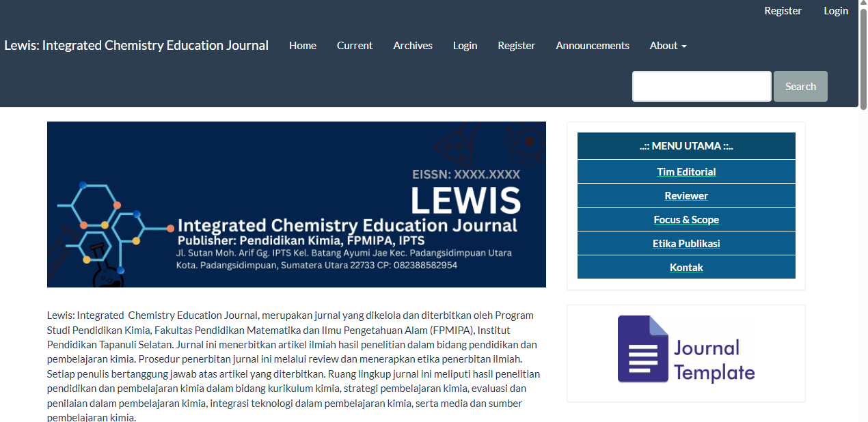This screenshot has width=868, height=422.
Task: Select Current from the navigation bar
Action: (x=355, y=45)
